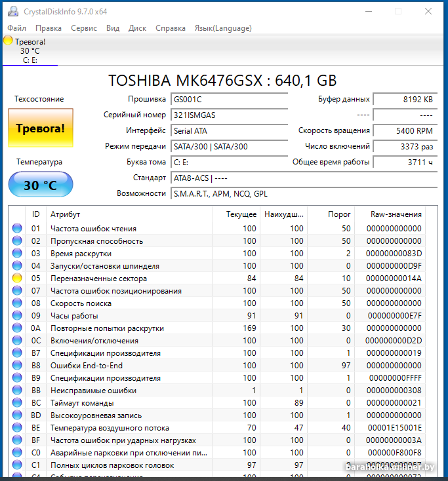
Task: Click the firmware field GS001C
Action: pos(229,100)
